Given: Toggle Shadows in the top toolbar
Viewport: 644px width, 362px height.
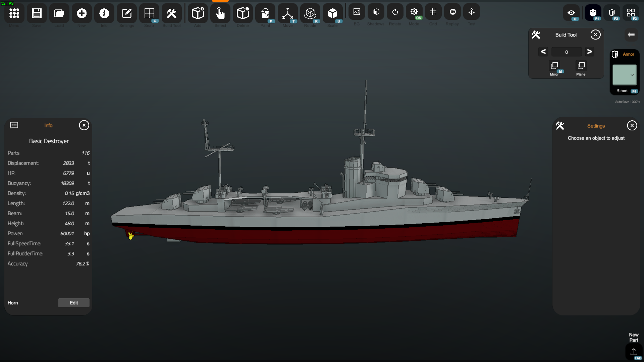Looking at the screenshot, I should [376, 12].
